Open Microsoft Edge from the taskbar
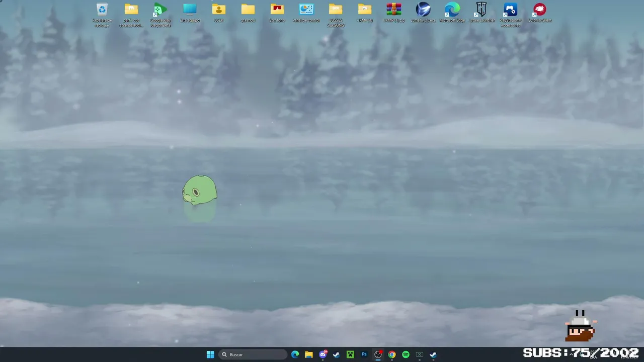This screenshot has height=362, width=644. coord(295,354)
